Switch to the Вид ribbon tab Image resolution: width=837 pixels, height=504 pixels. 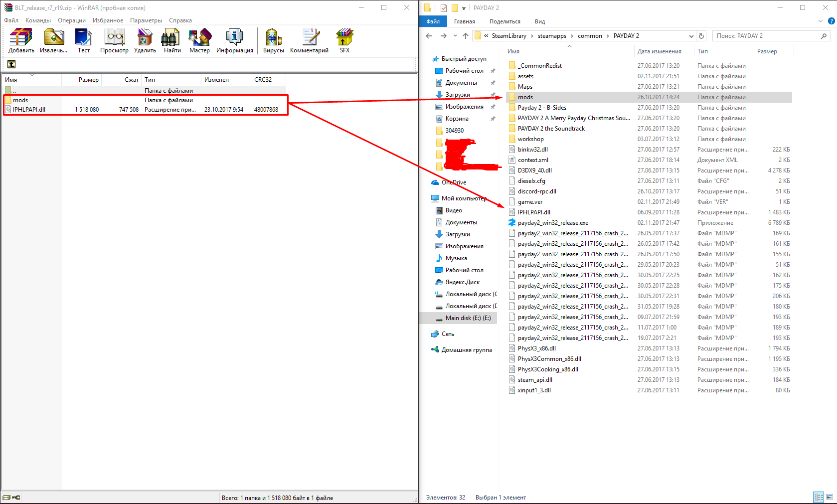click(x=540, y=21)
